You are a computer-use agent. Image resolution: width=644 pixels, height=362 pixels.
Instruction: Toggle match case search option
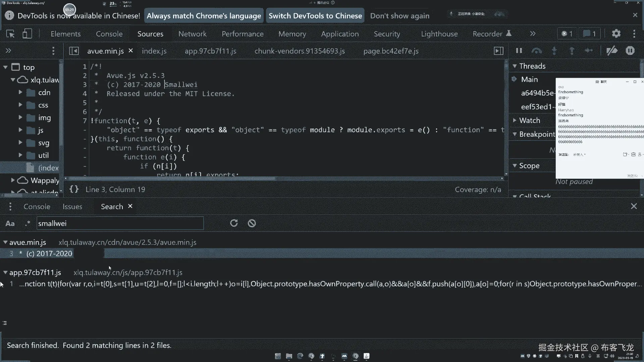coord(10,224)
